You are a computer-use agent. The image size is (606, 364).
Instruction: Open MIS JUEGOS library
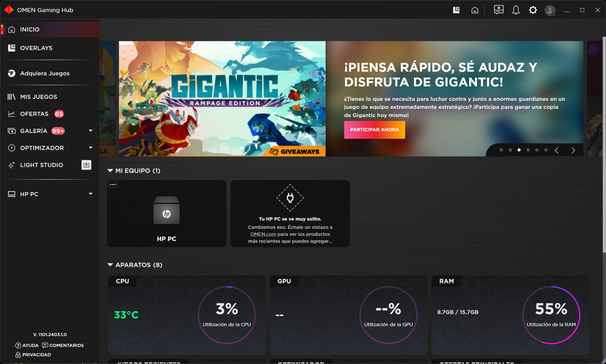[50, 97]
